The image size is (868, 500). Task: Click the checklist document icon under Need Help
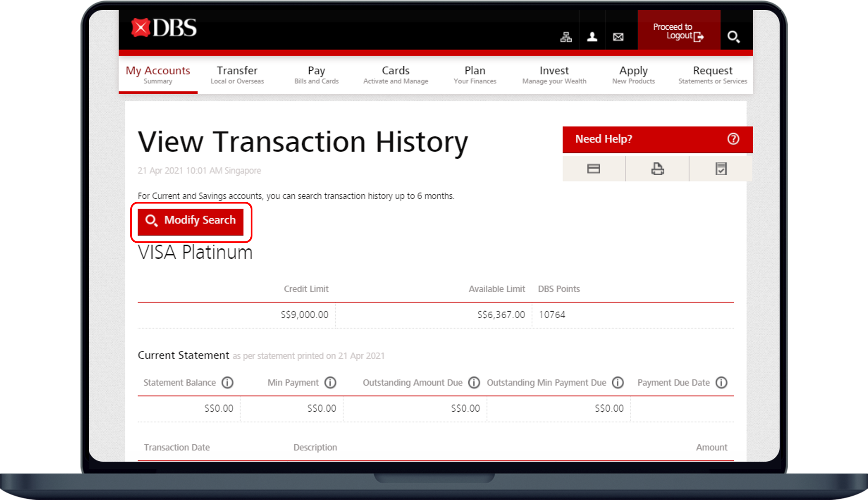pos(721,169)
